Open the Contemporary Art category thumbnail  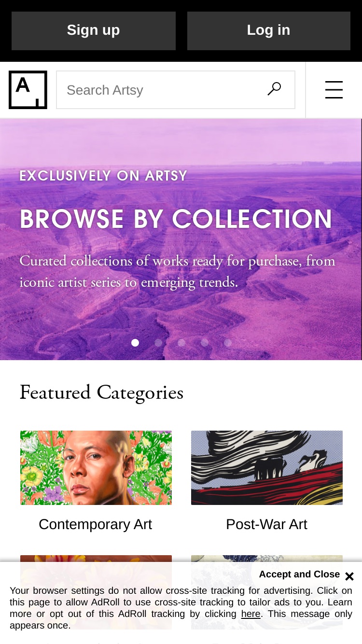tap(96, 468)
